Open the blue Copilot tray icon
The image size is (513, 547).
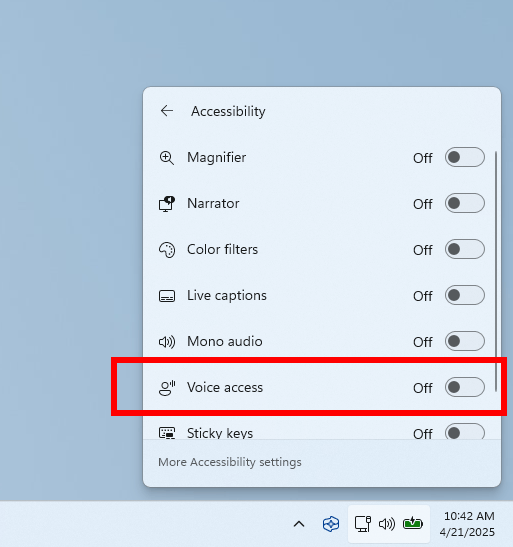(x=331, y=524)
